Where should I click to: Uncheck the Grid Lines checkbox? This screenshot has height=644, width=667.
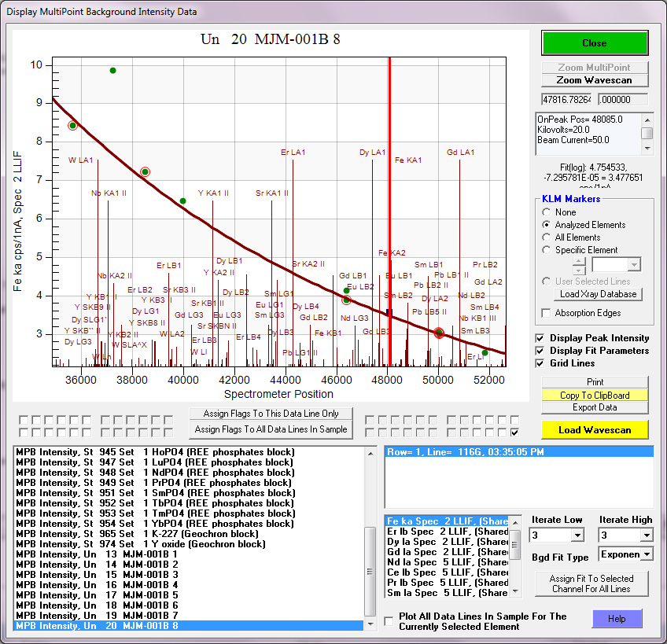540,363
